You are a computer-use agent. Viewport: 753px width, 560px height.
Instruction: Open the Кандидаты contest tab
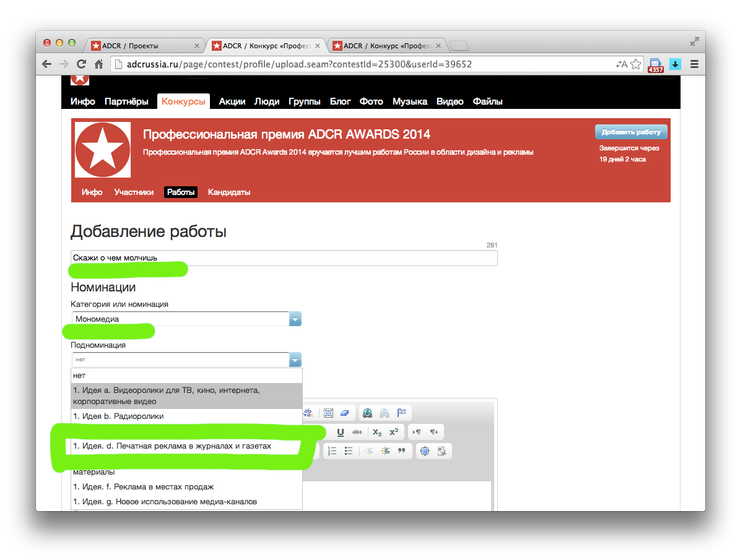(x=229, y=192)
